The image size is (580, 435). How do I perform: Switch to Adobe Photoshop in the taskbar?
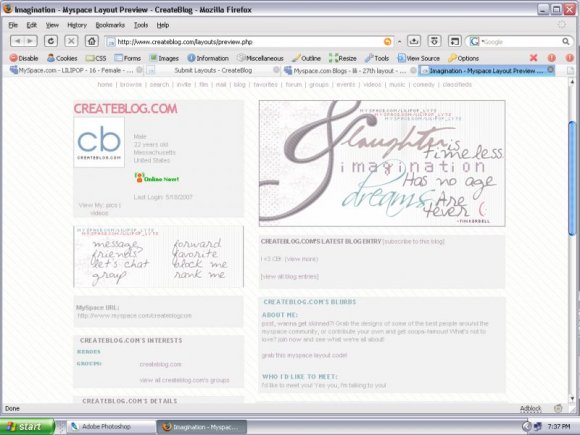tap(111, 427)
